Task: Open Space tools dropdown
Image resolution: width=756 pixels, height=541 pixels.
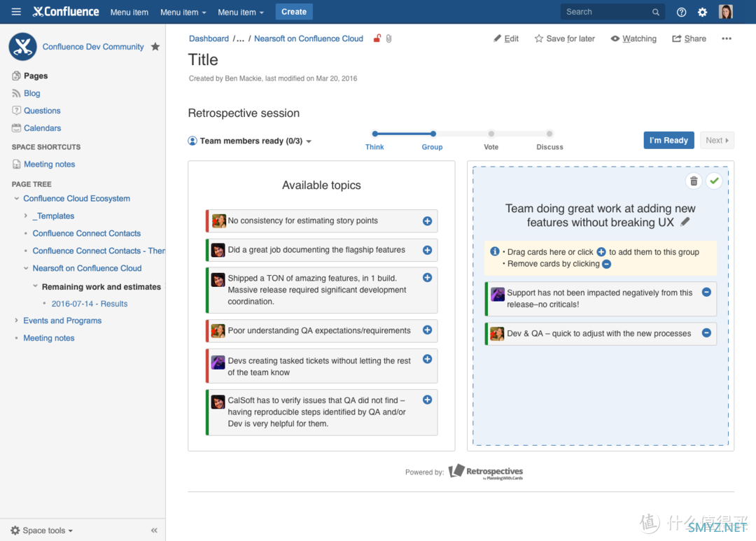Action: [x=42, y=531]
